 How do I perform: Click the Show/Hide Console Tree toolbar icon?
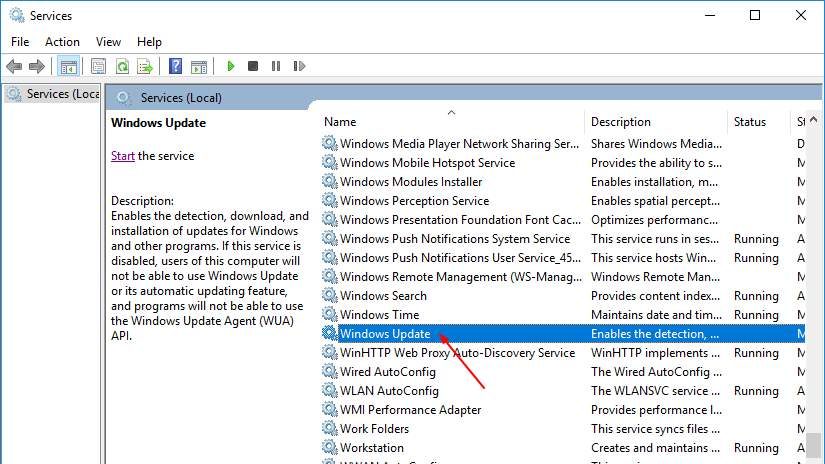pos(69,67)
